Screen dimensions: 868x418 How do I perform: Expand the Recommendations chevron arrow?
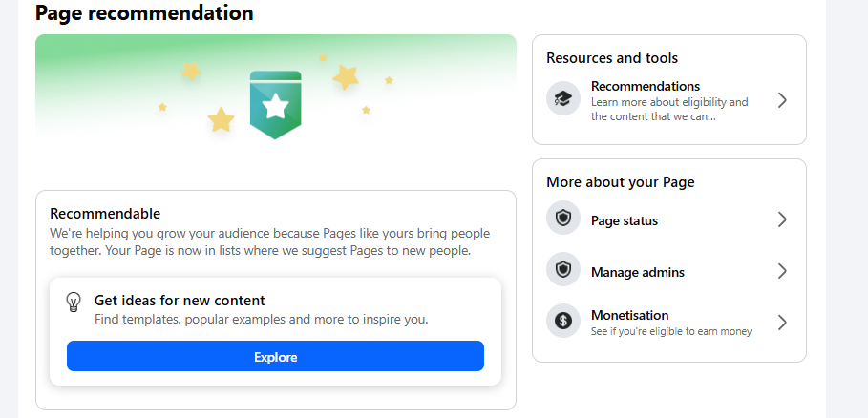point(782,100)
